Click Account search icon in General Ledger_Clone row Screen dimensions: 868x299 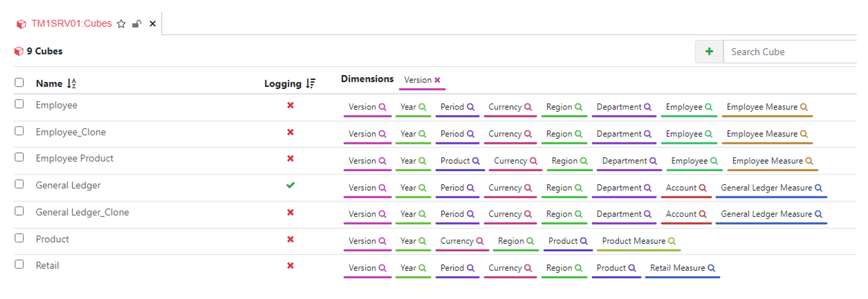click(702, 214)
